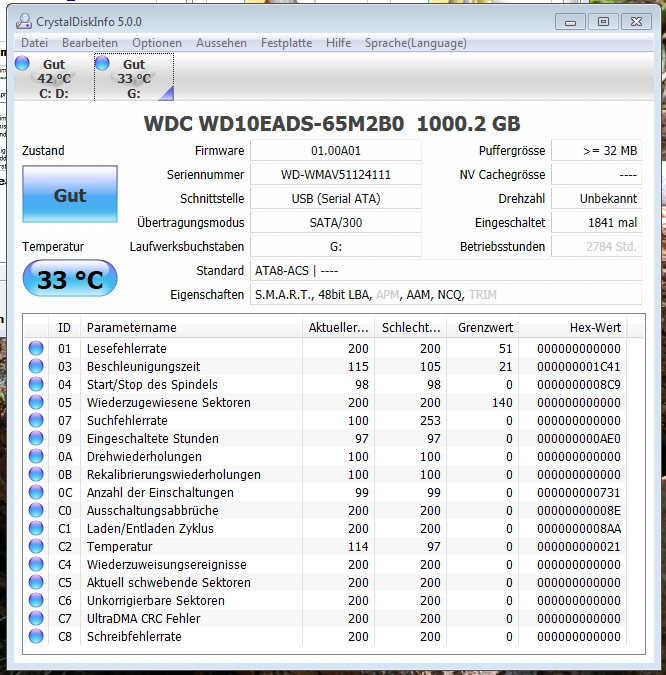The width and height of the screenshot is (666, 675).
Task: Click status orb of Anzahl der Einschaltungen row
Action: coord(36,492)
